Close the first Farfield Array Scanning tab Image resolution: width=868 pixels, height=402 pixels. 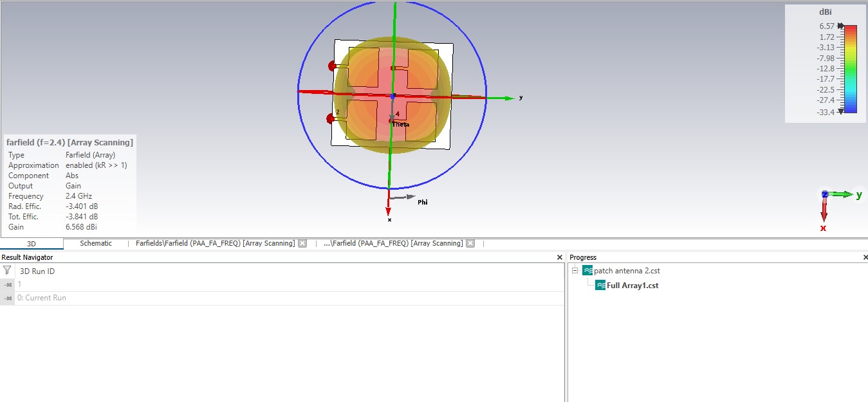coord(302,243)
